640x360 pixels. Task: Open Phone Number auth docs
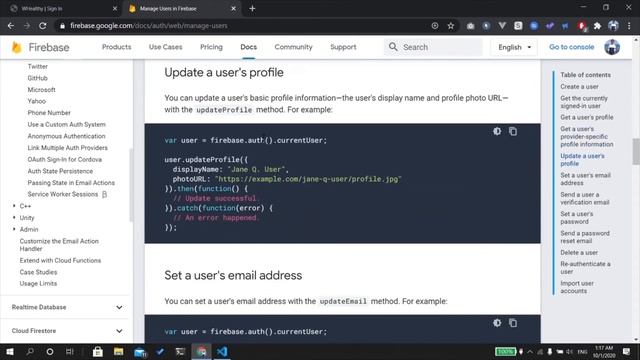49,113
